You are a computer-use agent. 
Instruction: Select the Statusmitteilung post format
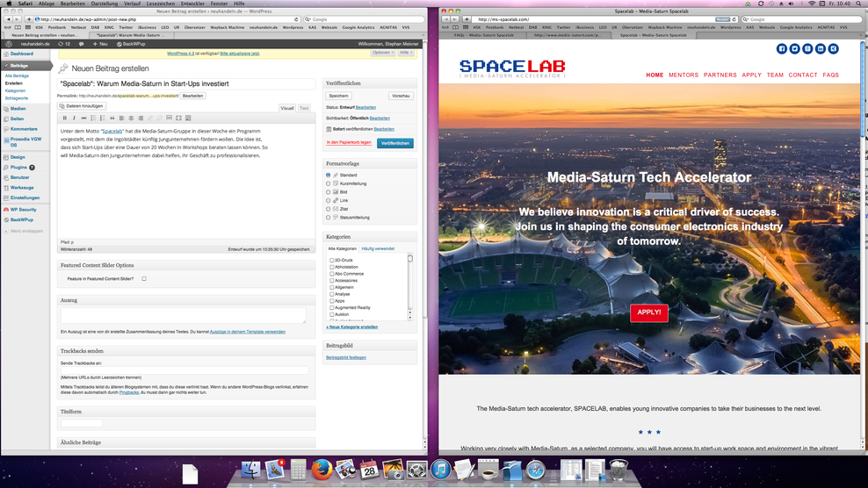click(x=329, y=218)
